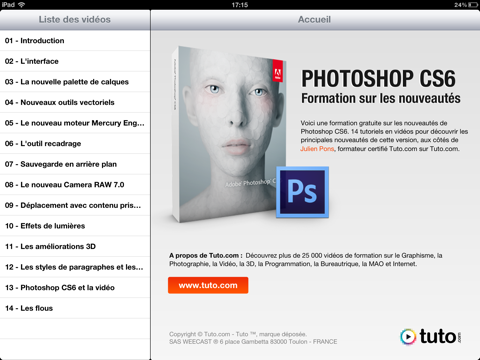Follow the Julien Pons link
The height and width of the screenshot is (360, 480).
(x=317, y=149)
